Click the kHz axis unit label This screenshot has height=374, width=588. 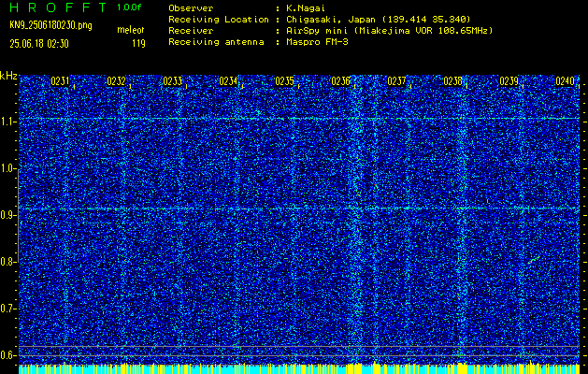click(x=8, y=76)
